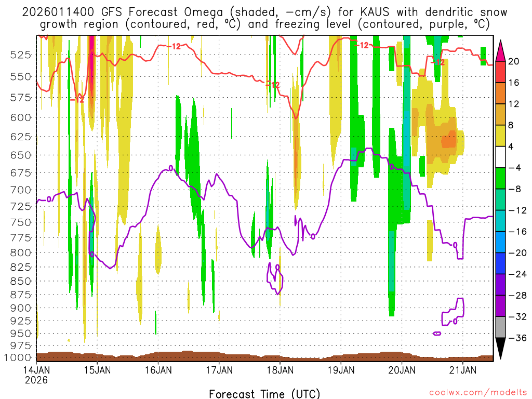This screenshot has height=399, width=532.
Task: Click the orange omega maximum near 625 hPa
Action: coord(449,139)
